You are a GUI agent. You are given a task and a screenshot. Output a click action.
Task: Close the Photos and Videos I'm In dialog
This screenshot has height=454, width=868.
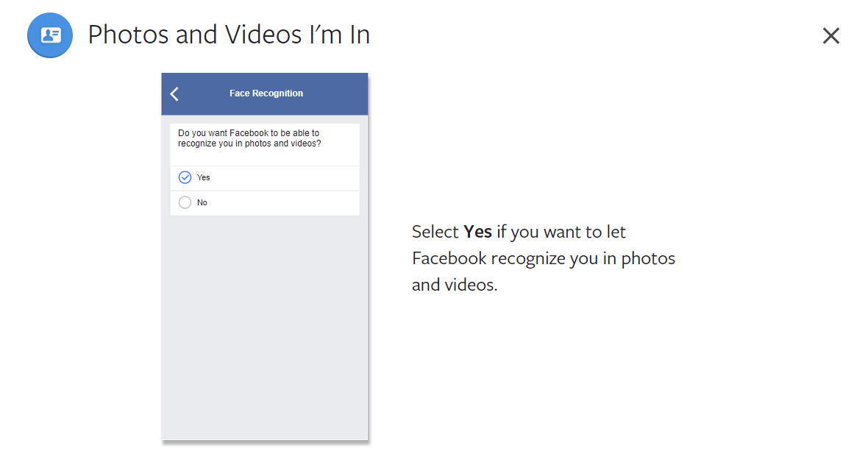coord(830,36)
